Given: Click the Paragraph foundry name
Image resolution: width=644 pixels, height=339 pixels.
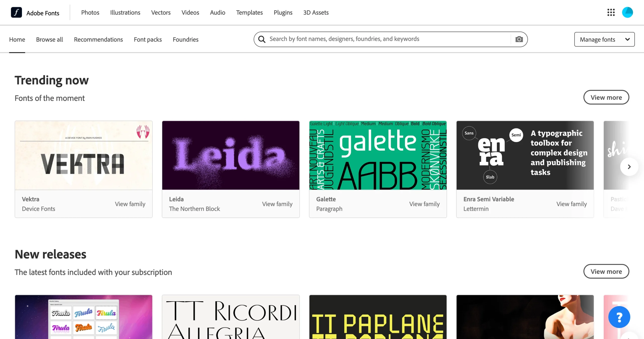Looking at the screenshot, I should pos(329,209).
